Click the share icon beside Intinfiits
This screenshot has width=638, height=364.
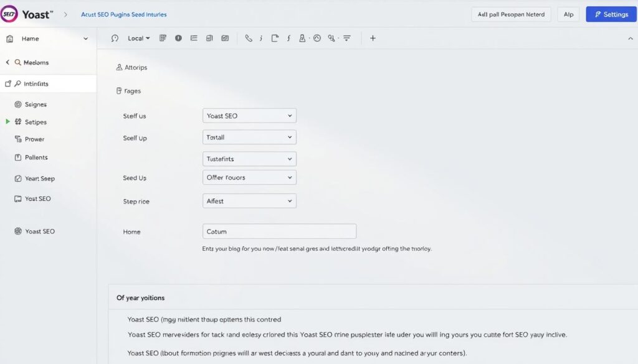[x=7, y=83]
